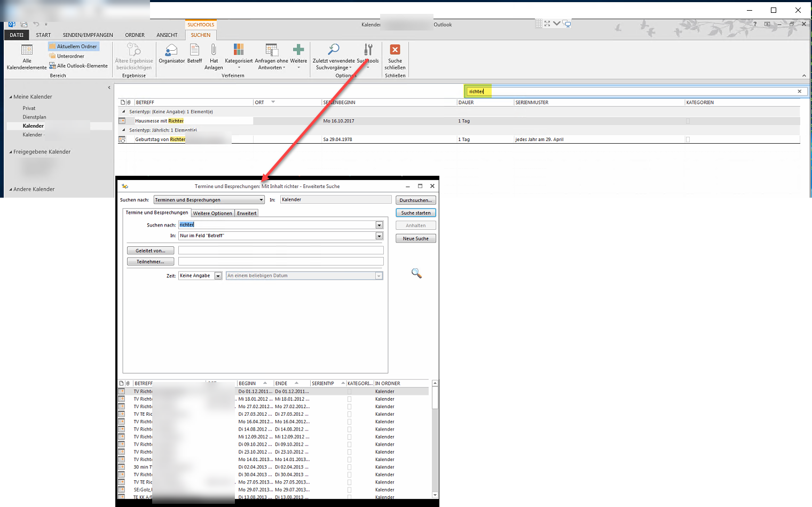This screenshot has width=812, height=507.
Task: Clear the search box with its X
Action: click(800, 91)
